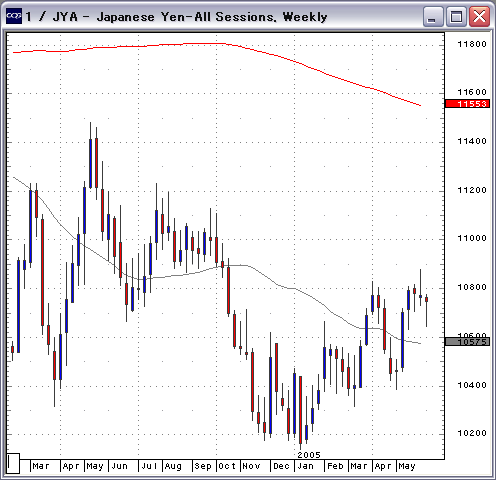496x480 pixels.
Task: Click the Aug month label on the time axis
Action: [173, 466]
